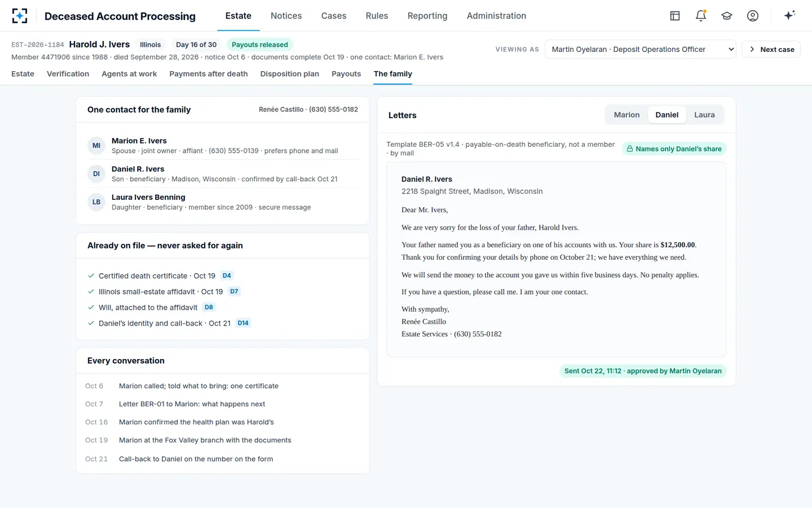Click the DI avatar for Daniel
Image resolution: width=812 pixels, height=508 pixels.
point(96,174)
